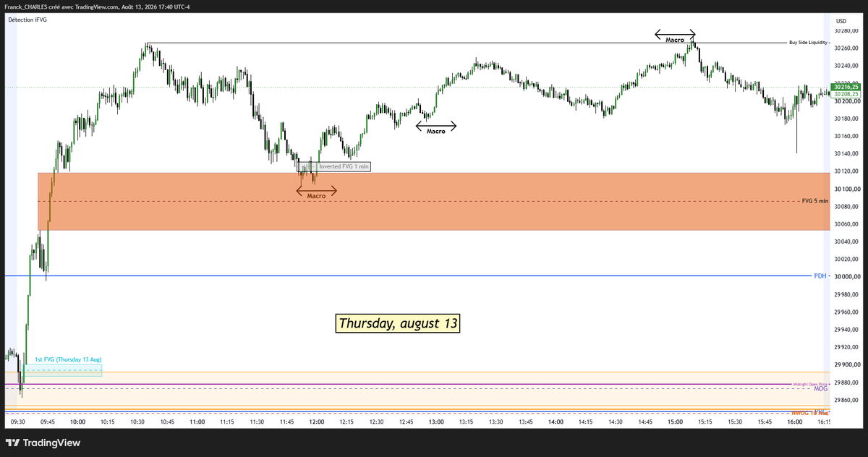Click the 13:30 time axis label
This screenshot has width=868, height=457.
(495, 421)
